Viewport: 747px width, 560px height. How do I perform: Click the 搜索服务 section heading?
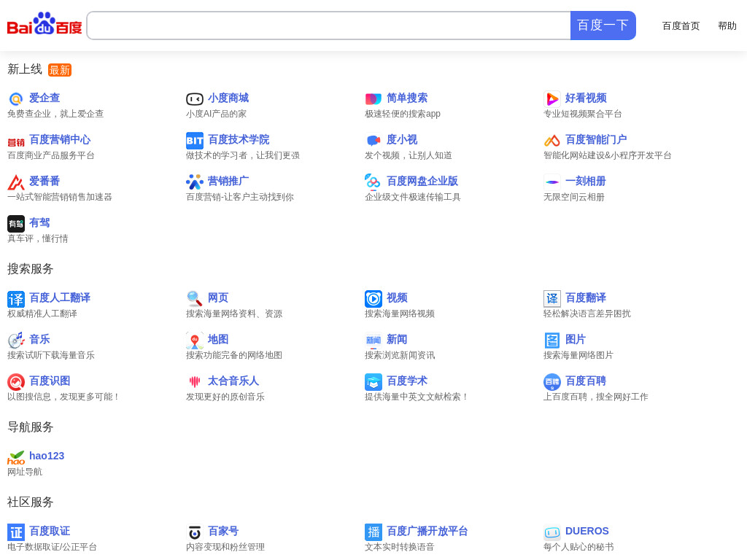tap(30, 269)
